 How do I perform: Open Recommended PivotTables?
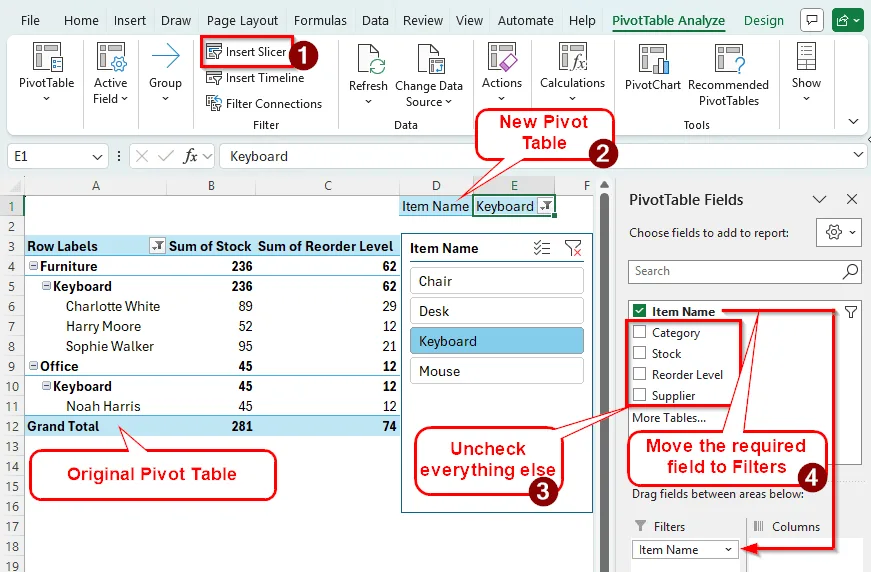pyautogui.click(x=728, y=75)
